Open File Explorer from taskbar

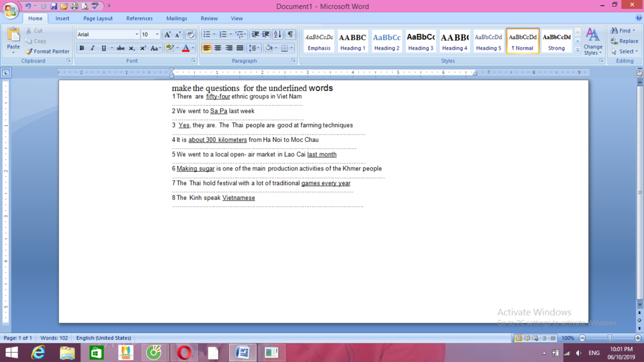(67, 353)
